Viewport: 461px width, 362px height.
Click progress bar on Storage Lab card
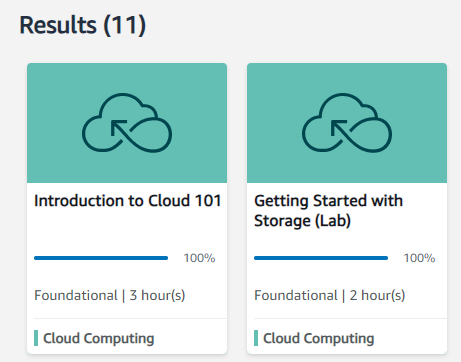point(321,258)
